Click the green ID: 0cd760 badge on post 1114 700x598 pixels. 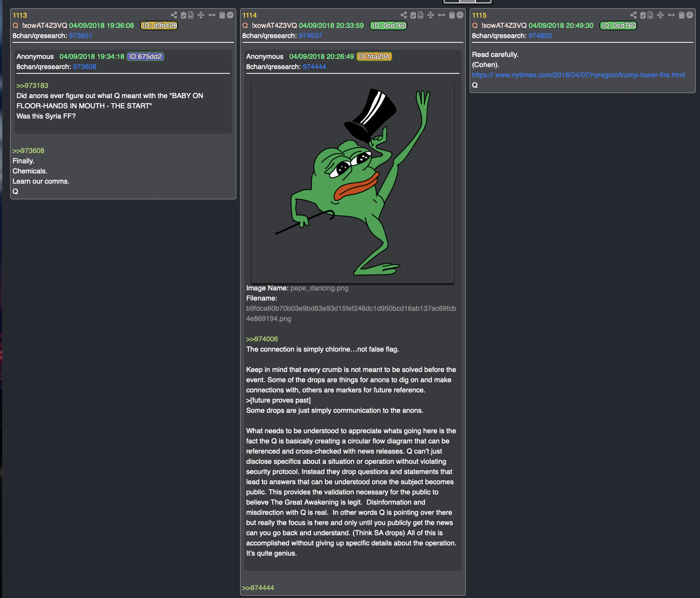(389, 26)
